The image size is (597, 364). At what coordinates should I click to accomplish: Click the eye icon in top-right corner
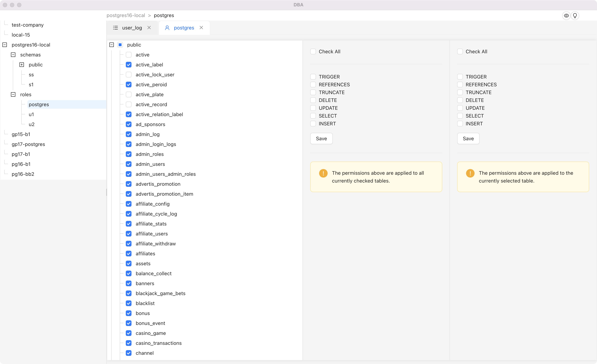tap(566, 15)
